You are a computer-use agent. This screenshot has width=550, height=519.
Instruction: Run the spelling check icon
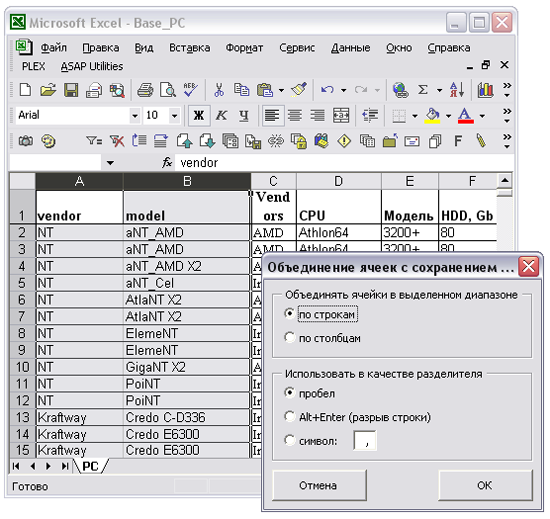[190, 90]
